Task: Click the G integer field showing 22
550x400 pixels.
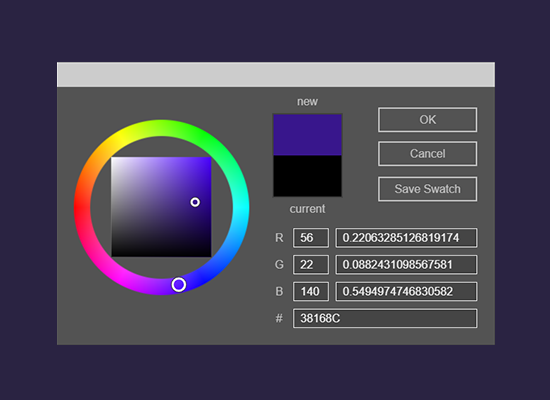Action: tap(311, 265)
